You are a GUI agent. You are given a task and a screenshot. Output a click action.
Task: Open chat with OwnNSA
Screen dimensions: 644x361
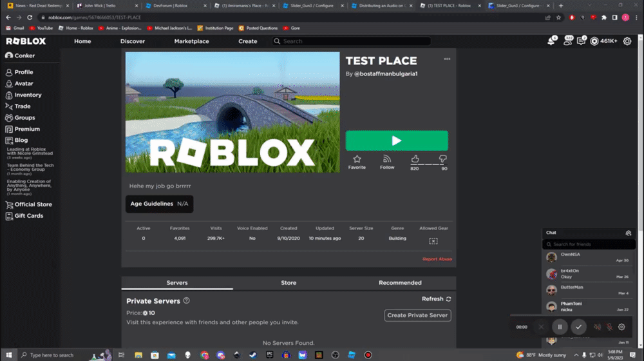(x=589, y=257)
